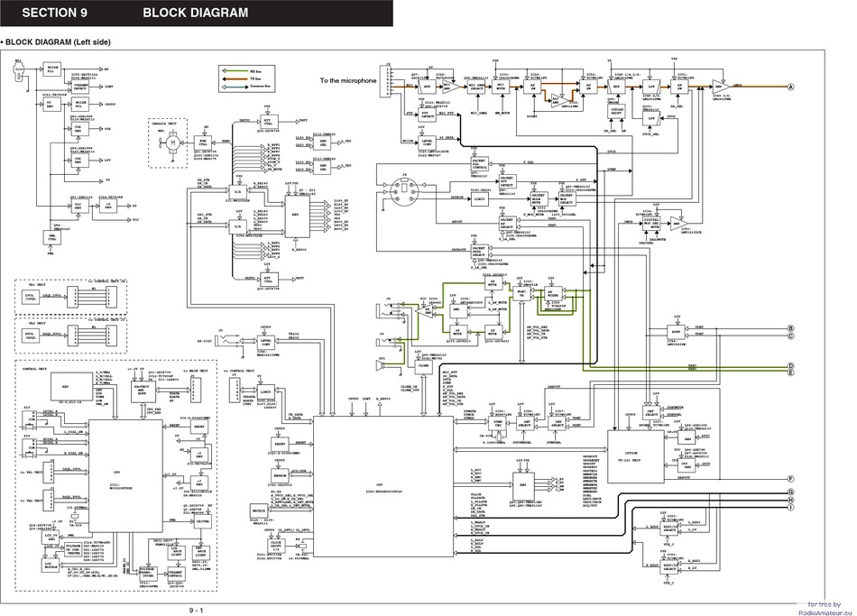
Task: Click the CPU block inside the CONTROL UNIT
Action: (126, 476)
